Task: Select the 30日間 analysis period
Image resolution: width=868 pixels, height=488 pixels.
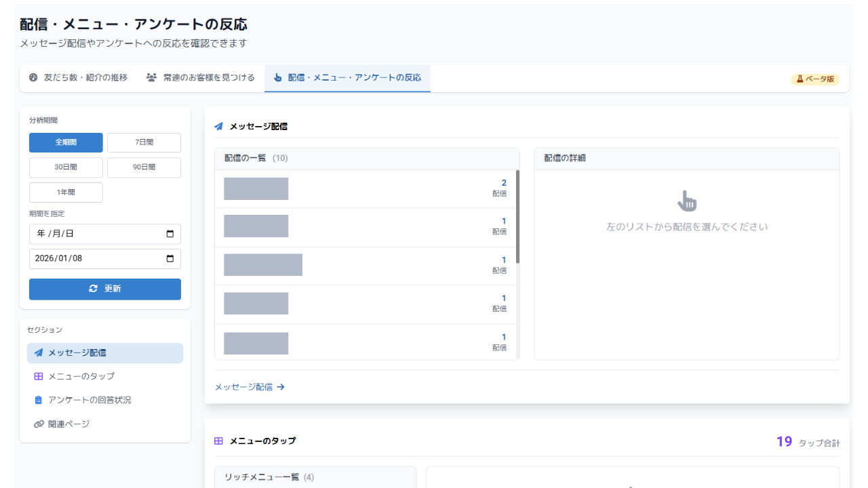Action: [66, 167]
